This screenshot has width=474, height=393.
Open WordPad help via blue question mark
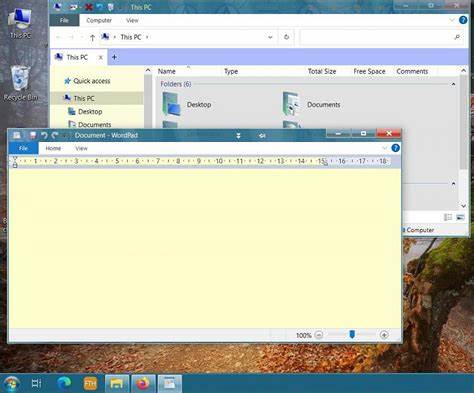click(395, 148)
